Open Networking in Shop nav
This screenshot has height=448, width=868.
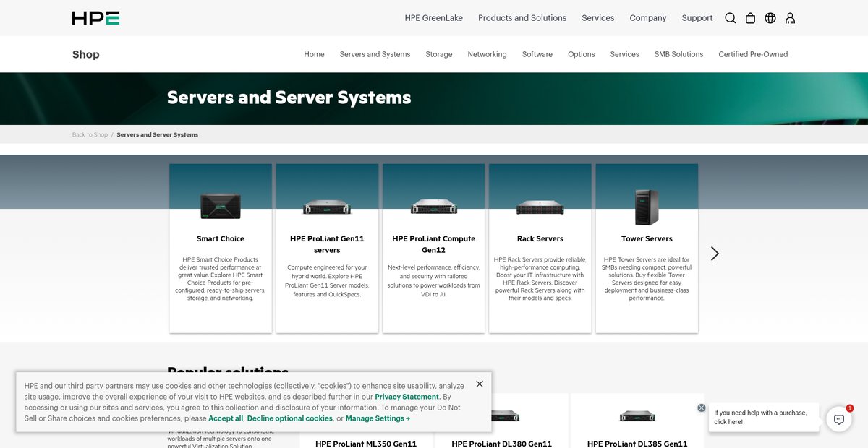tap(488, 54)
